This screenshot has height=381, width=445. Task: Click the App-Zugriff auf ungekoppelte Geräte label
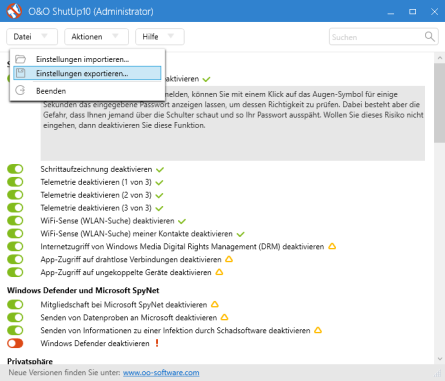[126, 272]
